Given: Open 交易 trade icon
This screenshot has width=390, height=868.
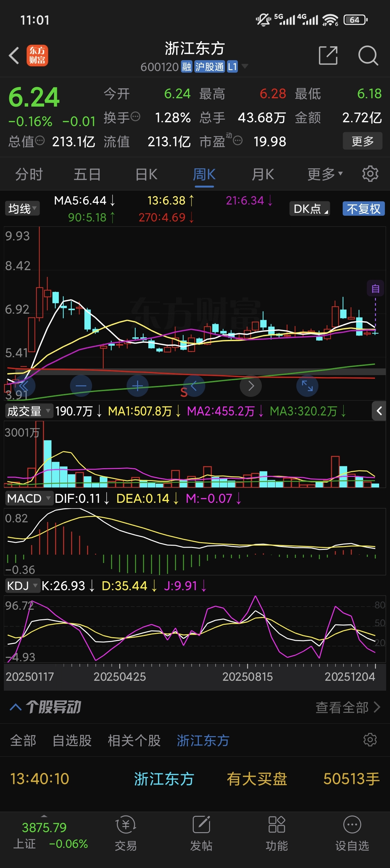Looking at the screenshot, I should (x=126, y=834).
